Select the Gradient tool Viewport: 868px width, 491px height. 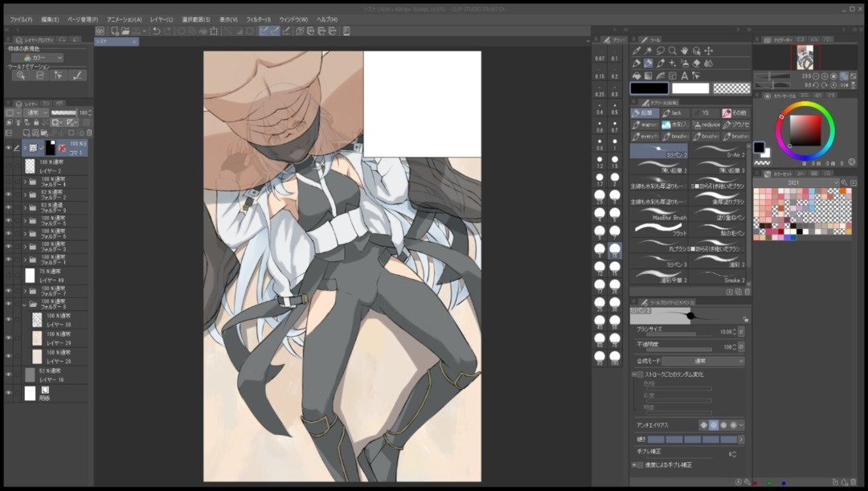click(x=648, y=75)
